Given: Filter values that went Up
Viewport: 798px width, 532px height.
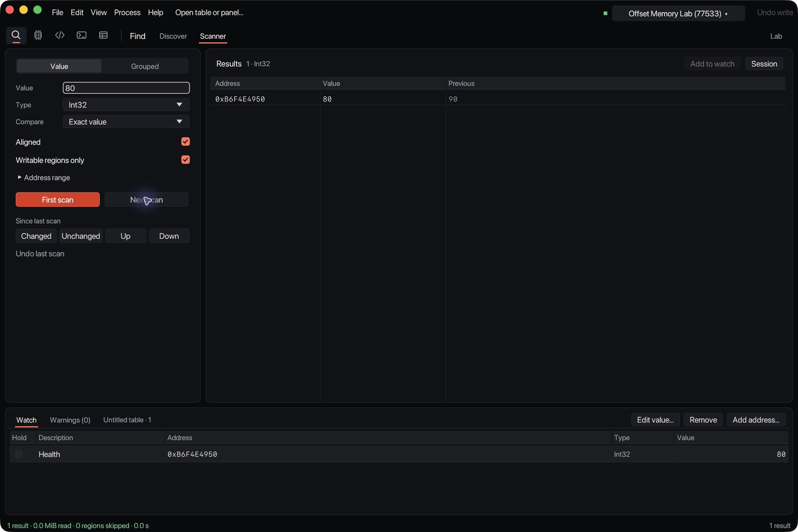Looking at the screenshot, I should (x=125, y=236).
